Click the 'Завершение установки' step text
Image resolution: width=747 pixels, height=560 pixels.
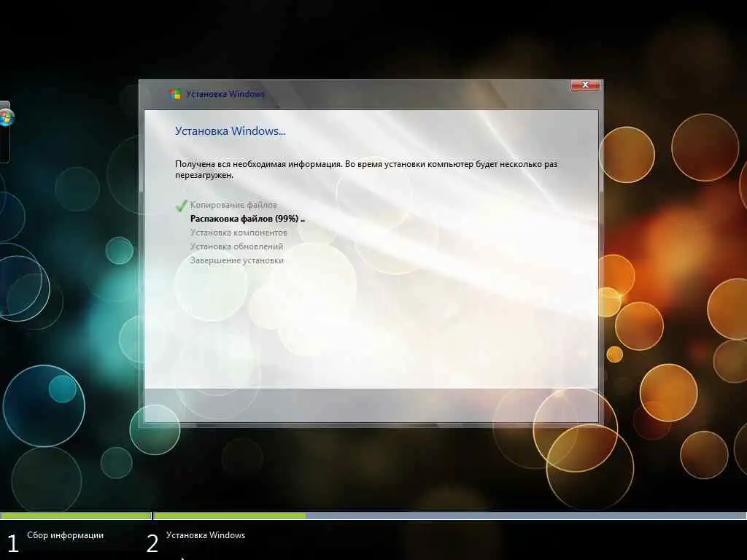[237, 260]
